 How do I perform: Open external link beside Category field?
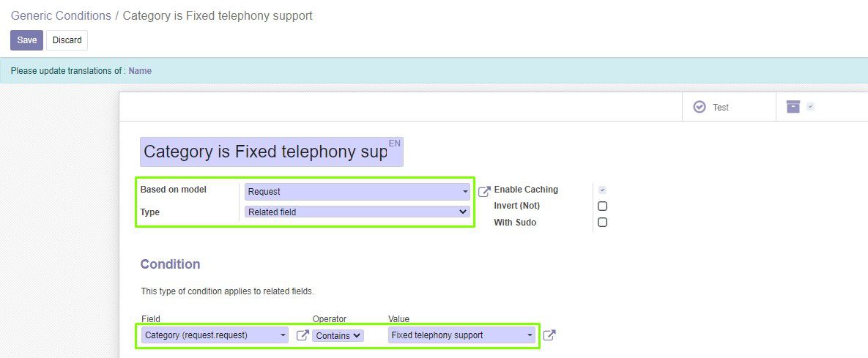(x=303, y=335)
